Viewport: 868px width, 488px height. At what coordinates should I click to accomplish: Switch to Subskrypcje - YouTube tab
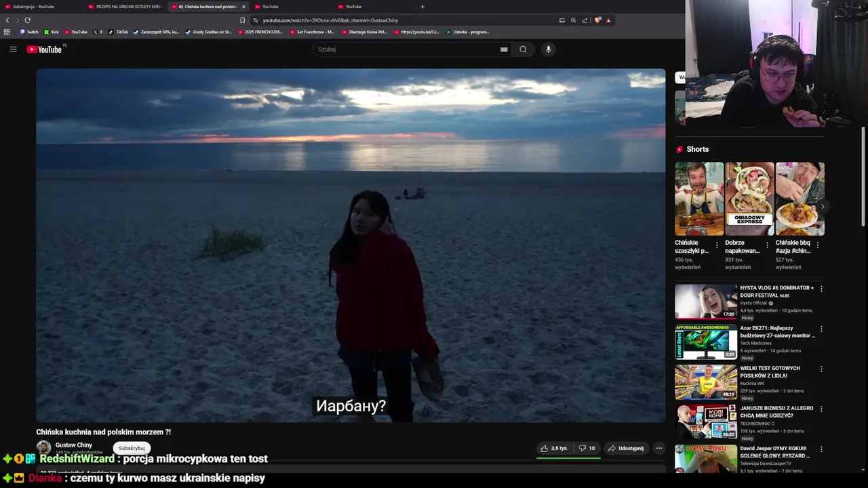pos(41,7)
